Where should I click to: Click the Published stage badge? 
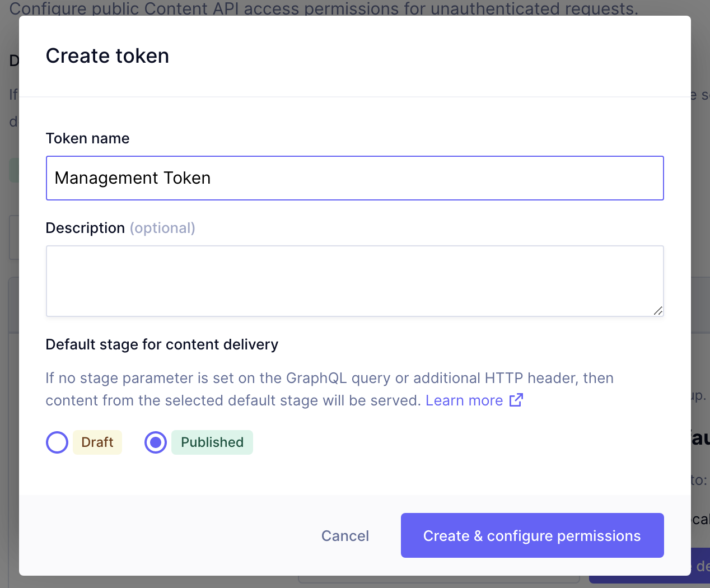(212, 442)
